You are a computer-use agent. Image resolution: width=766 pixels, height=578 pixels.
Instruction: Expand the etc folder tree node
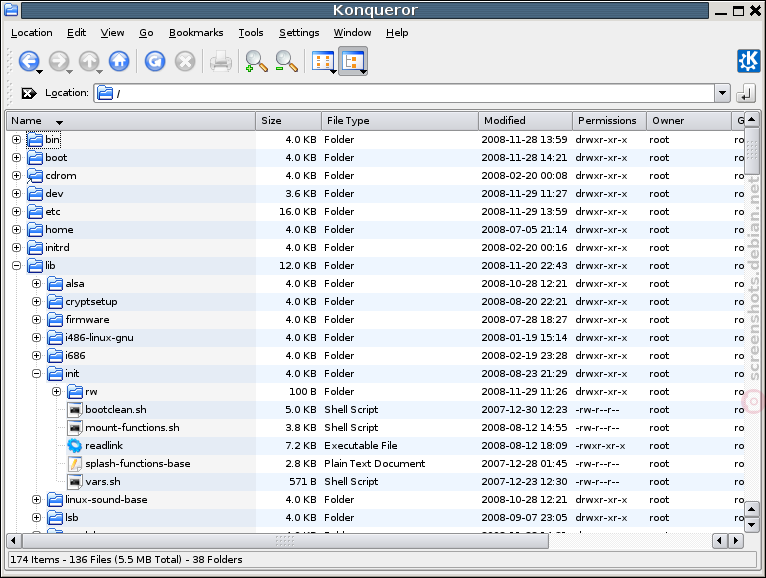pos(17,212)
